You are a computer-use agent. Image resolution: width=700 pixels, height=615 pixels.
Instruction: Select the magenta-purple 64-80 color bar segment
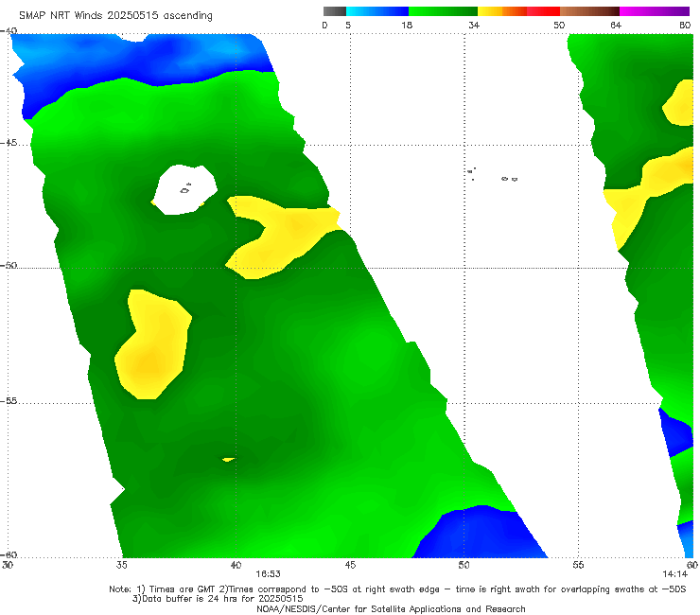click(655, 11)
